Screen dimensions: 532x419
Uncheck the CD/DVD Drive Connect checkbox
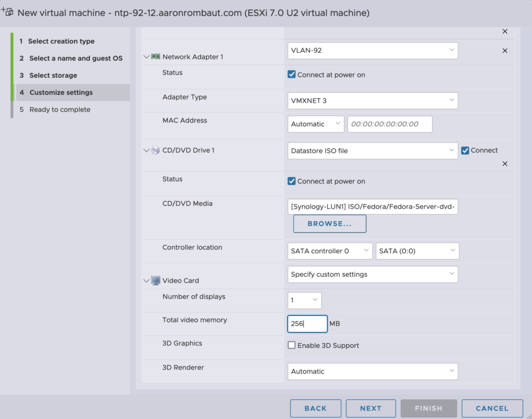pyautogui.click(x=465, y=150)
